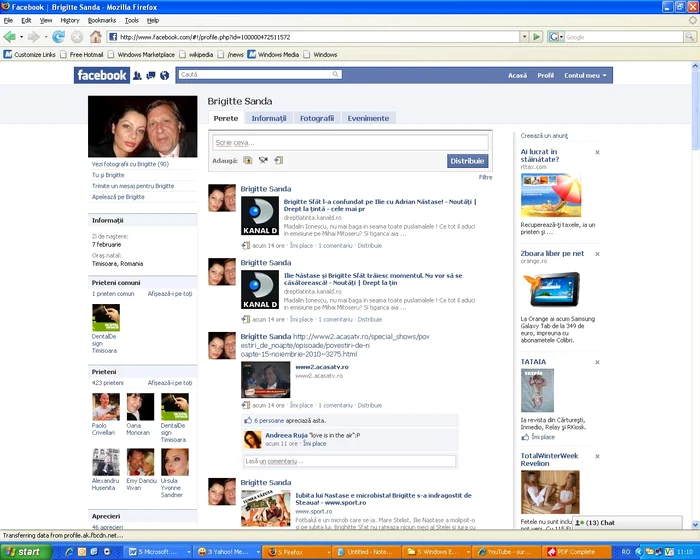Click in the 'Scrie ceva...' status box

[350, 142]
